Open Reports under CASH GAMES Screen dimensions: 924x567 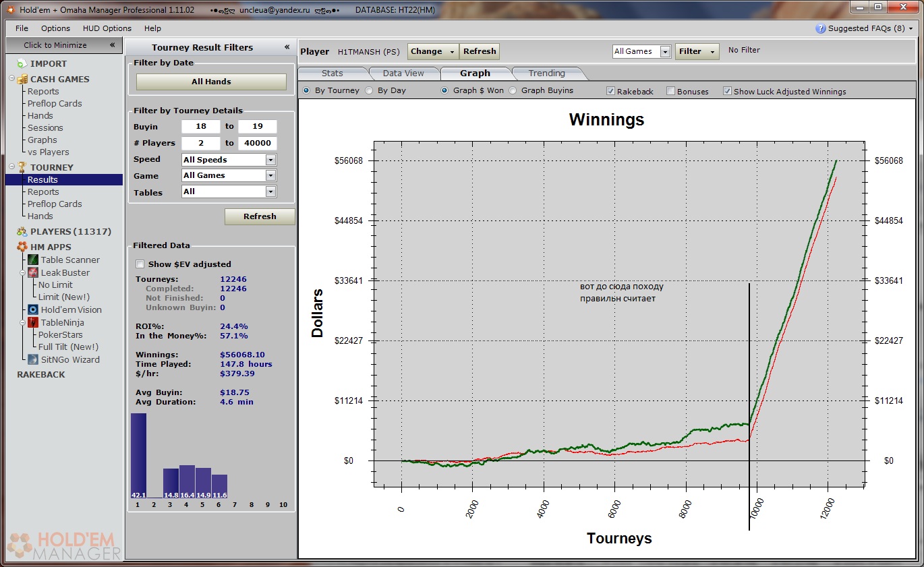point(43,91)
